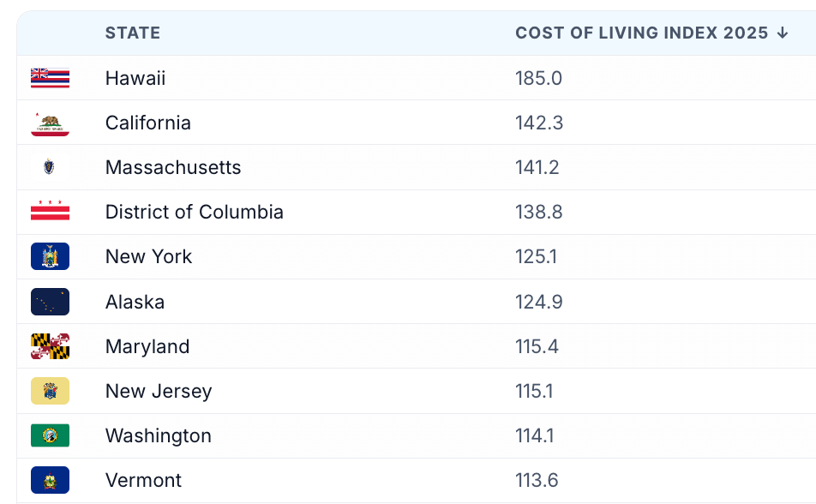Click the New Jersey flag icon

click(50, 391)
